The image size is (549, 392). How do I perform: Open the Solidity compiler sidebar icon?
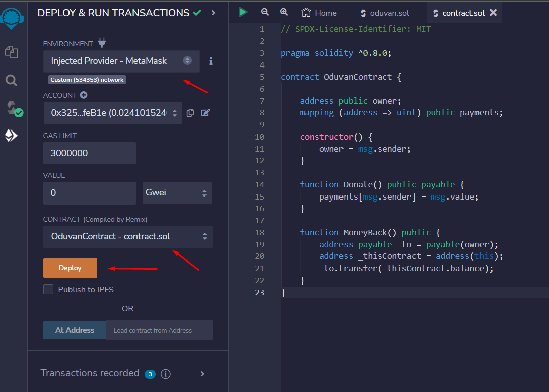coord(13,108)
